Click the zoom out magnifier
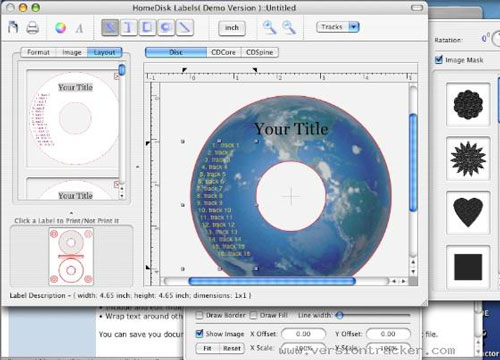 289,27
